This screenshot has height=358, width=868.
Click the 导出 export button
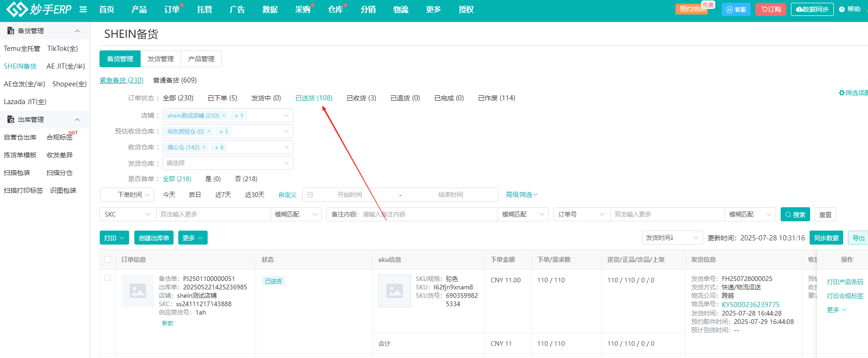pos(858,238)
